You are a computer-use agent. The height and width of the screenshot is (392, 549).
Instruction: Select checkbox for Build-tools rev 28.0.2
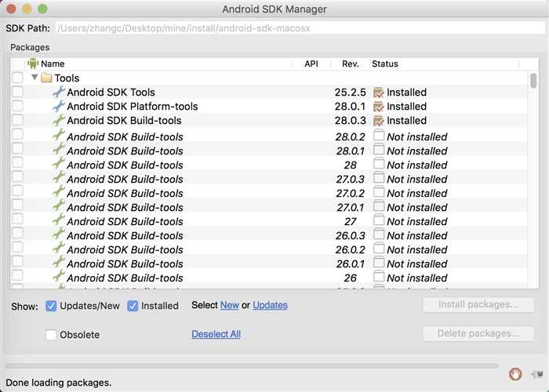point(17,134)
